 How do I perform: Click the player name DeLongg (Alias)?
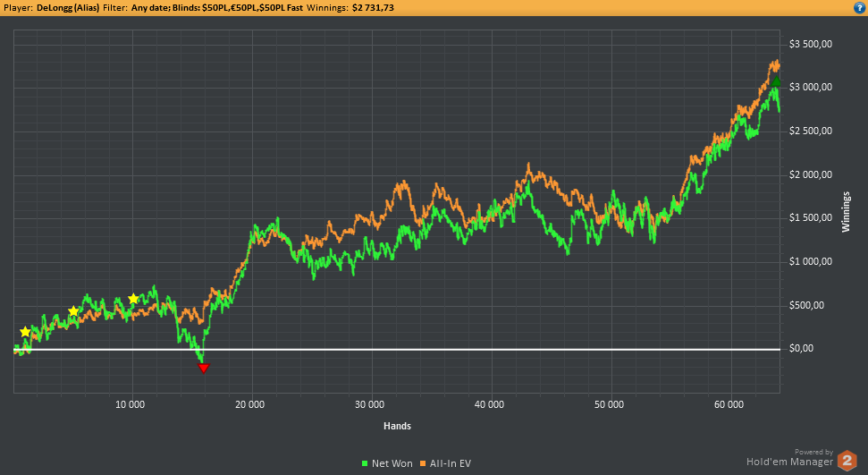(x=68, y=8)
